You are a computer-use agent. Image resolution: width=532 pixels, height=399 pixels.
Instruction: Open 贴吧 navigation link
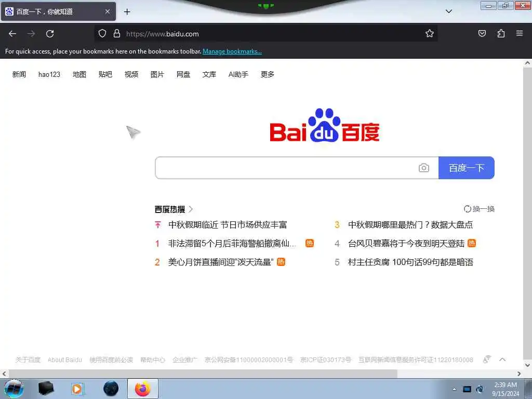105,74
